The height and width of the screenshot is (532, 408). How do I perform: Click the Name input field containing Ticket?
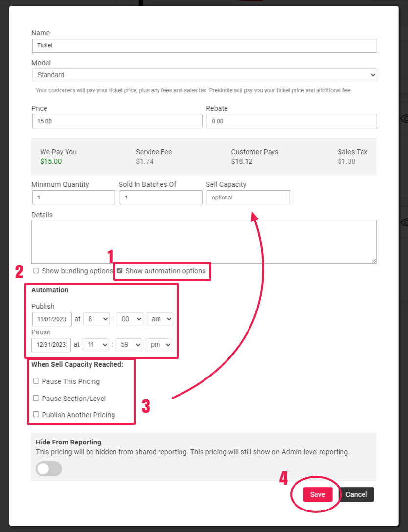204,45
